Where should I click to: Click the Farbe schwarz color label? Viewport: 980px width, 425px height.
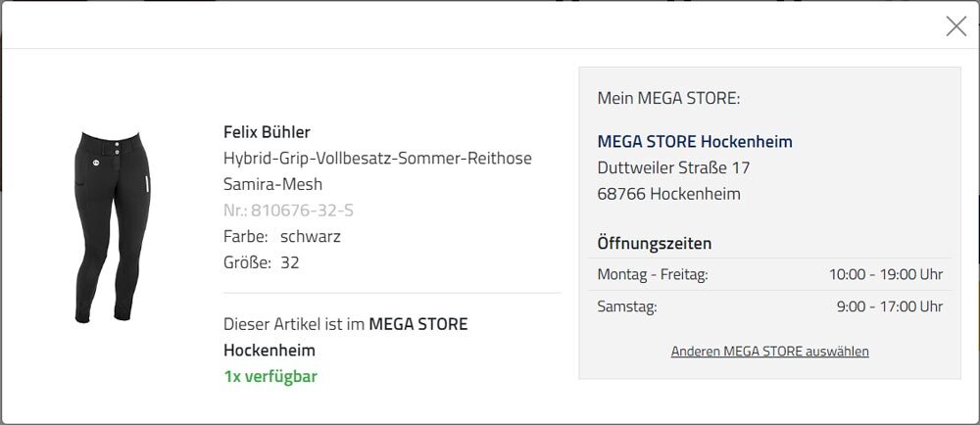tap(282, 237)
